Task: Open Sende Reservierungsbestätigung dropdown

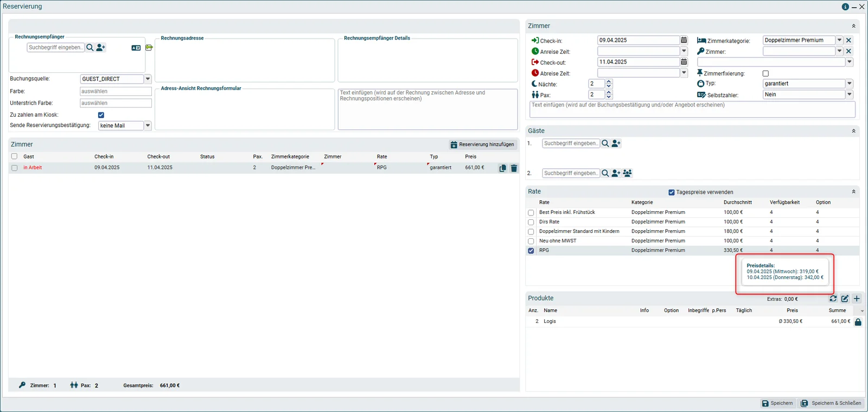Action: 148,126
